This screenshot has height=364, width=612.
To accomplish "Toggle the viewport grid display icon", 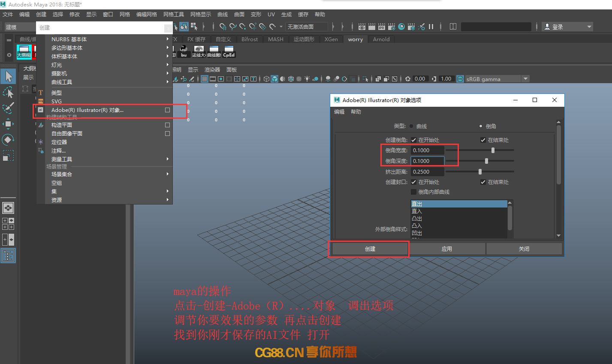I will coord(205,79).
